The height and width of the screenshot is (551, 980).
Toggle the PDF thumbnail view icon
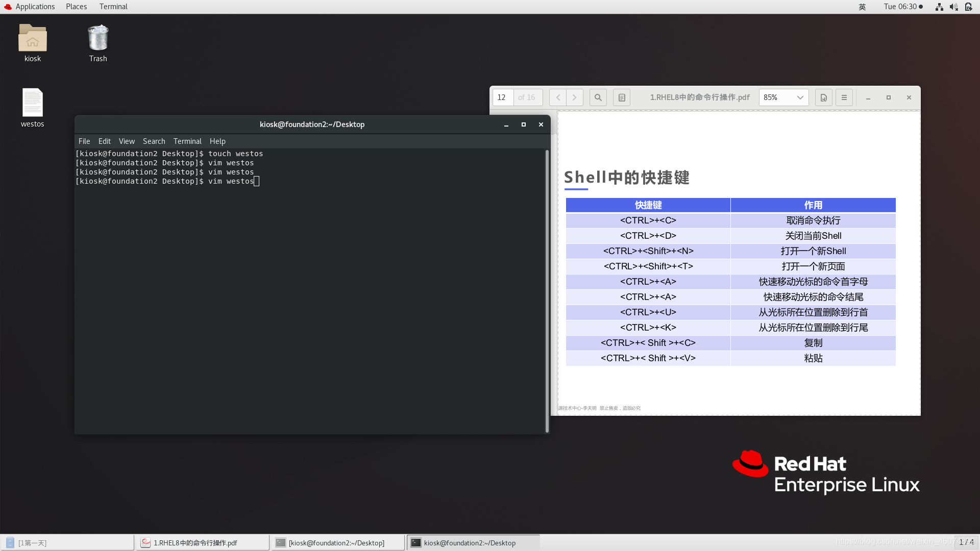point(621,97)
